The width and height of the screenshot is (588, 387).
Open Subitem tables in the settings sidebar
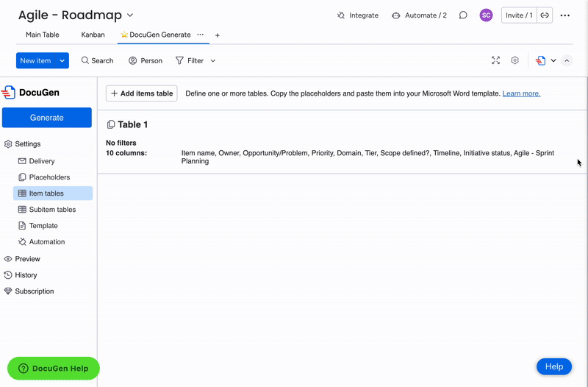(52, 210)
